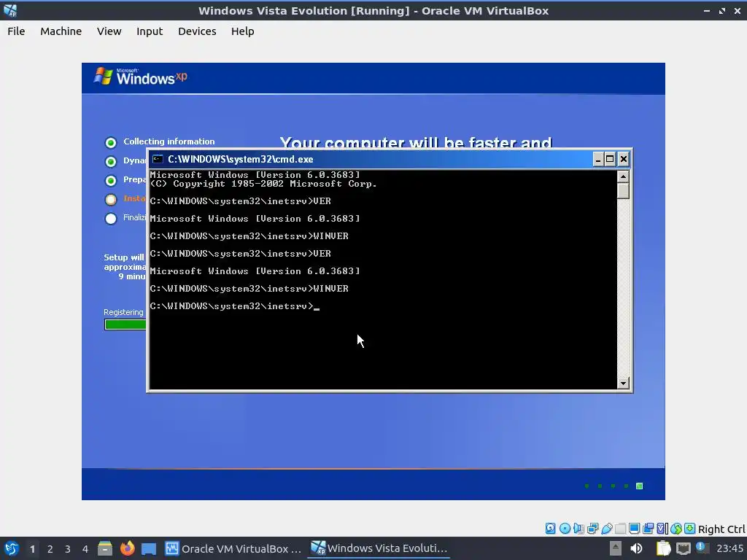Click the bright green setup progress dot
The height and width of the screenshot is (560, 747).
click(x=639, y=486)
